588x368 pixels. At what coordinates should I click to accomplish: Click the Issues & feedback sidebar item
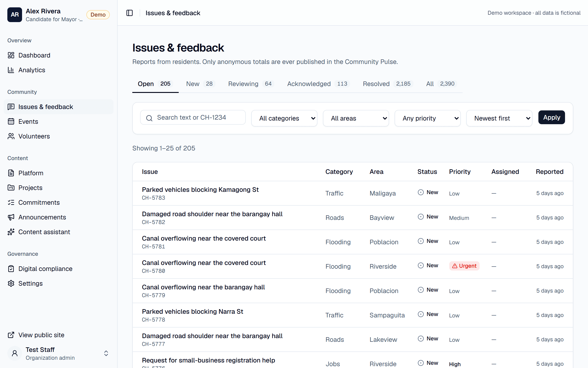point(59,107)
